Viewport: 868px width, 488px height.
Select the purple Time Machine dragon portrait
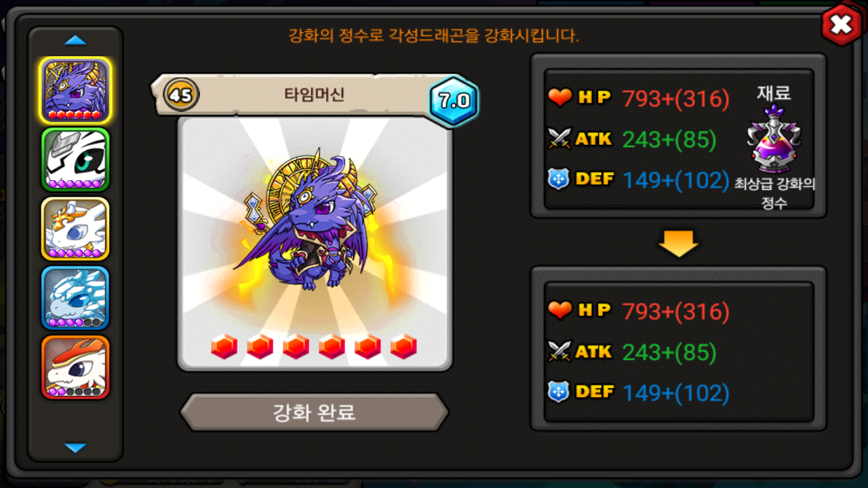[75, 90]
